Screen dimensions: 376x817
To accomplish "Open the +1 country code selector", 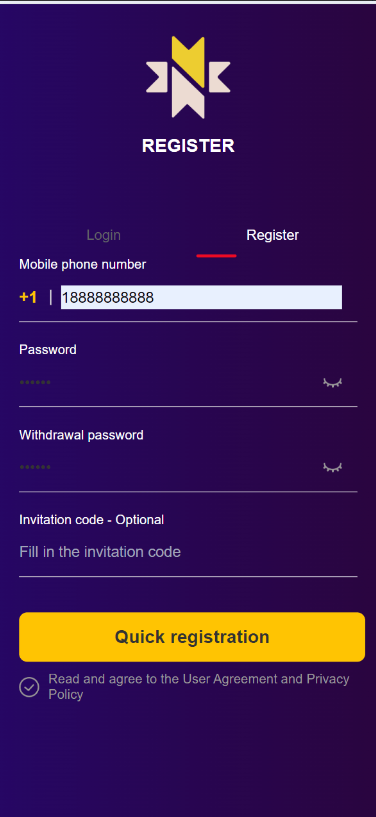I will (x=28, y=297).
